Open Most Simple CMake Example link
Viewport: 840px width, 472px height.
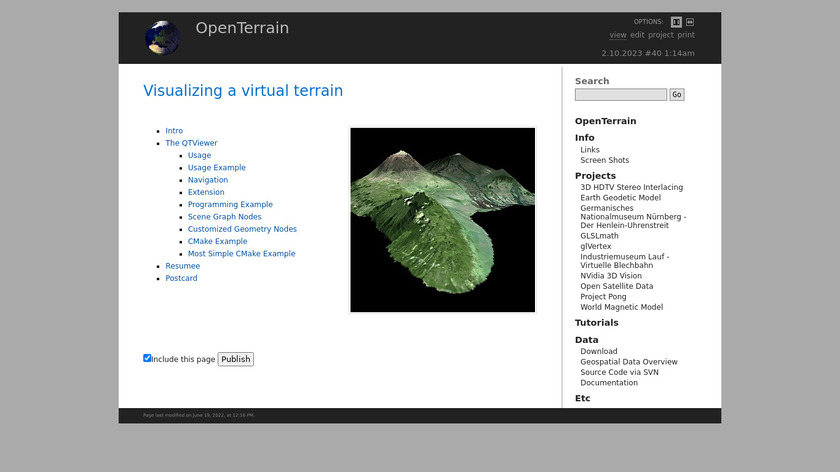241,254
